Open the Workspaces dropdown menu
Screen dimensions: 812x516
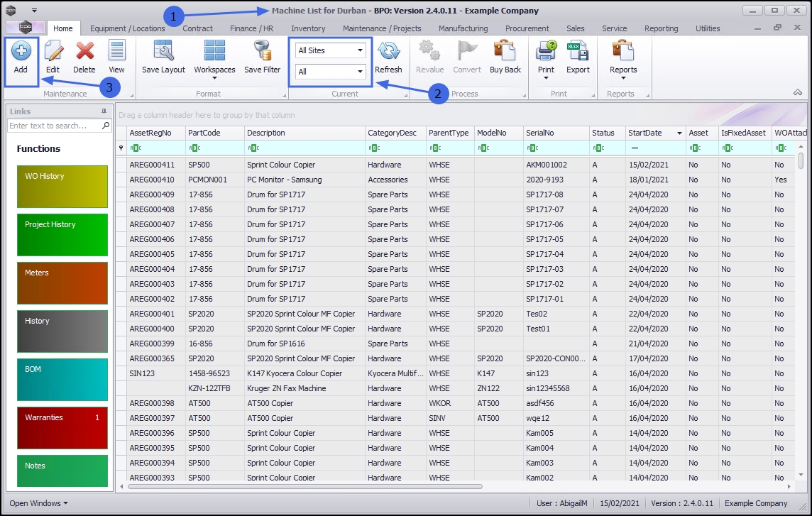pyautogui.click(x=214, y=58)
